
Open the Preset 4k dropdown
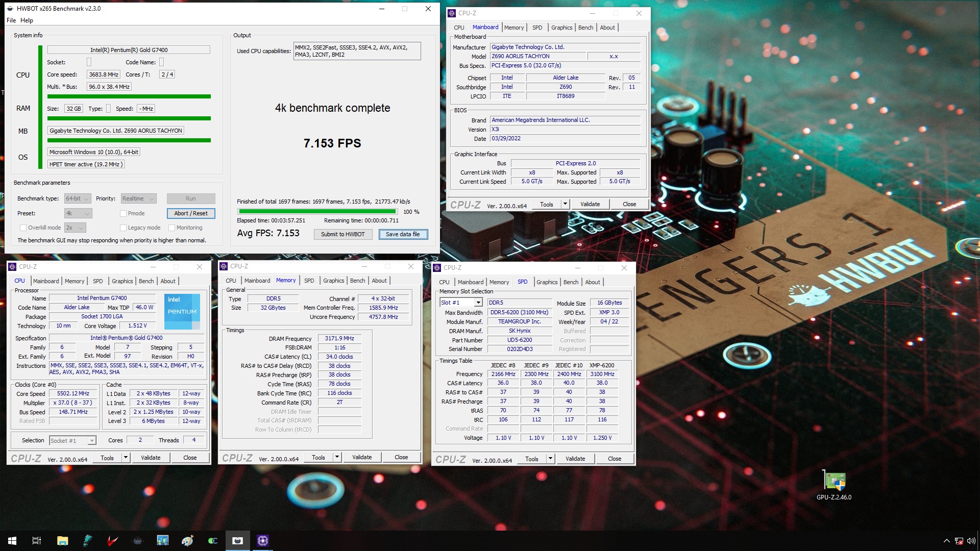point(78,213)
